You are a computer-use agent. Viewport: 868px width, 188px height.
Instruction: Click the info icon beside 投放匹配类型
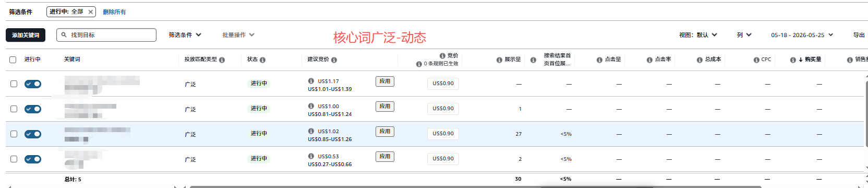[222, 60]
